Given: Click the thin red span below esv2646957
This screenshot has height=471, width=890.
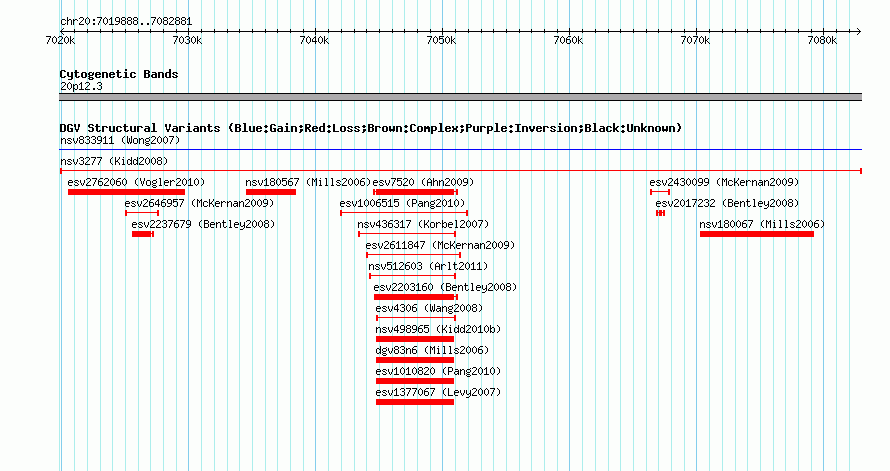Looking at the screenshot, I should point(142,213).
